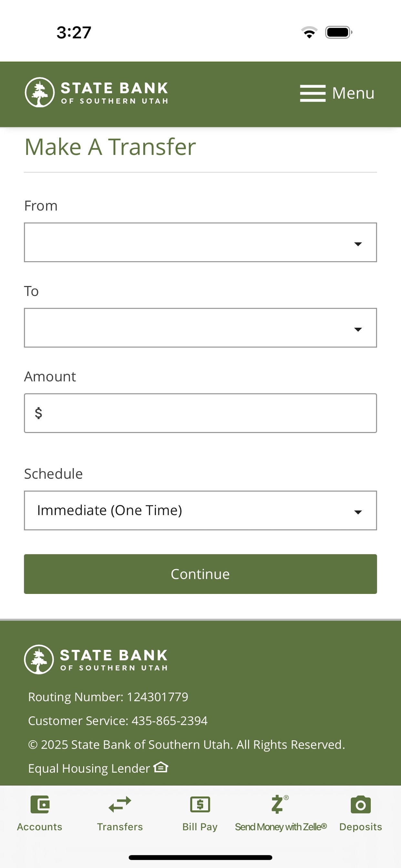The width and height of the screenshot is (401, 868).
Task: Expand the To account dropdown
Action: [x=200, y=327]
